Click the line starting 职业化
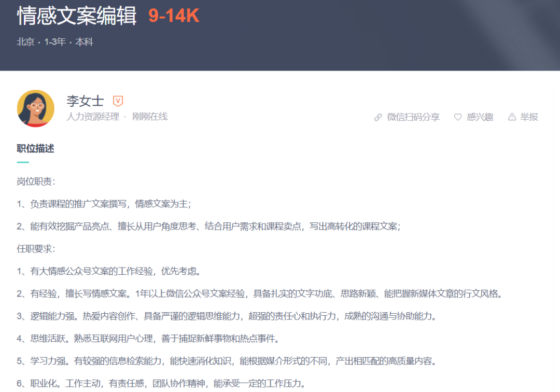Image resolution: width=560 pixels, height=392 pixels. point(161,383)
